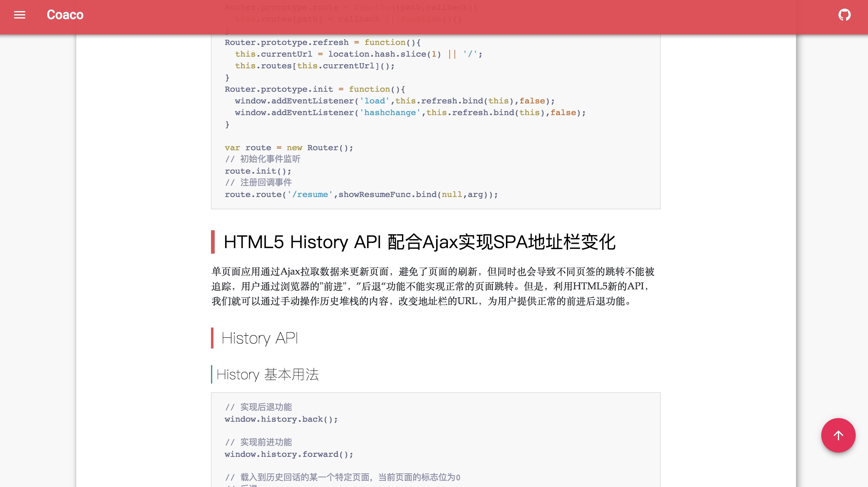Click 'Router.prototype.refresh' in the code block
This screenshot has width=868, height=487.
point(286,42)
